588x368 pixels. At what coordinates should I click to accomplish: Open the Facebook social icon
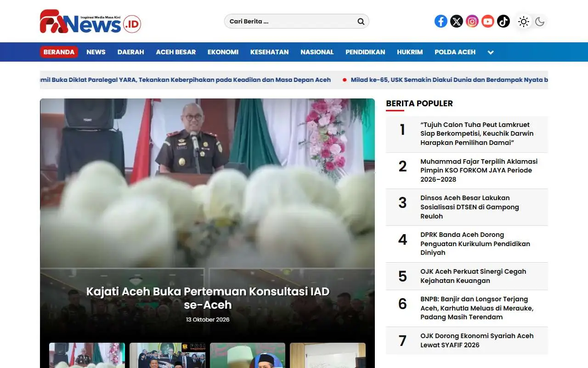pyautogui.click(x=441, y=21)
